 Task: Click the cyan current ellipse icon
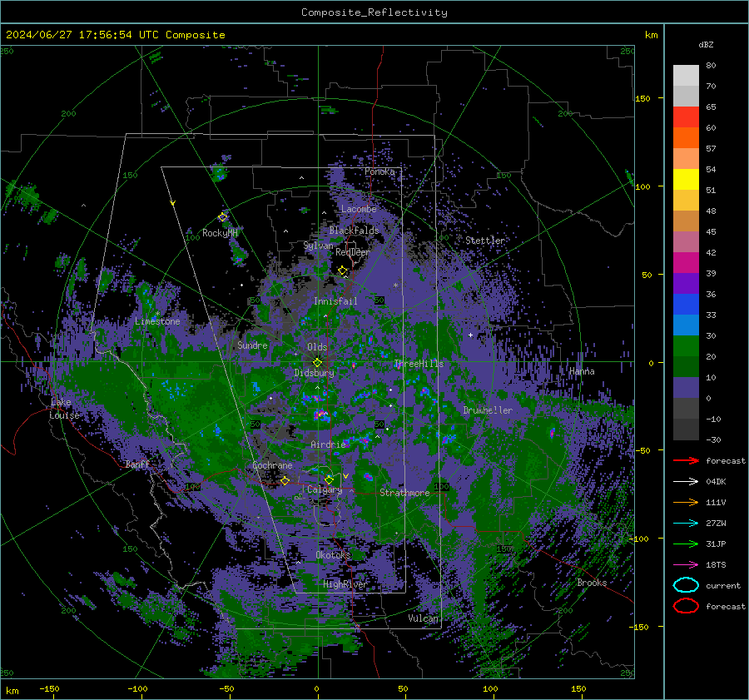pyautogui.click(x=686, y=585)
